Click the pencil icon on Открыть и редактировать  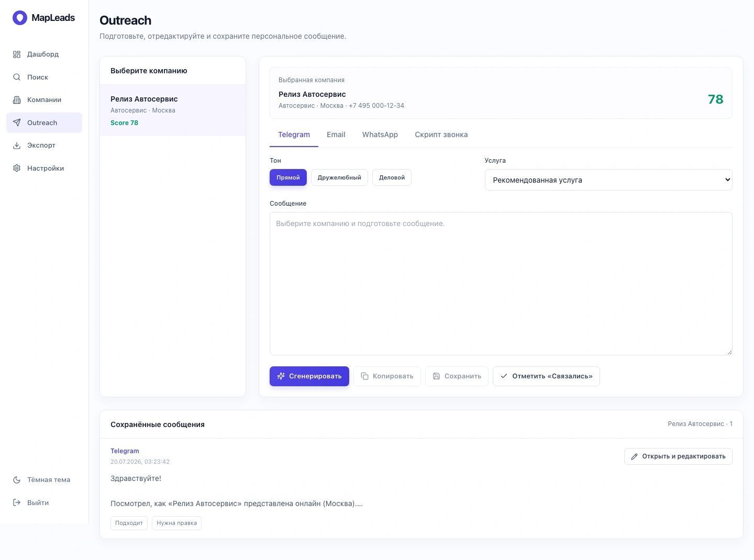pos(635,456)
